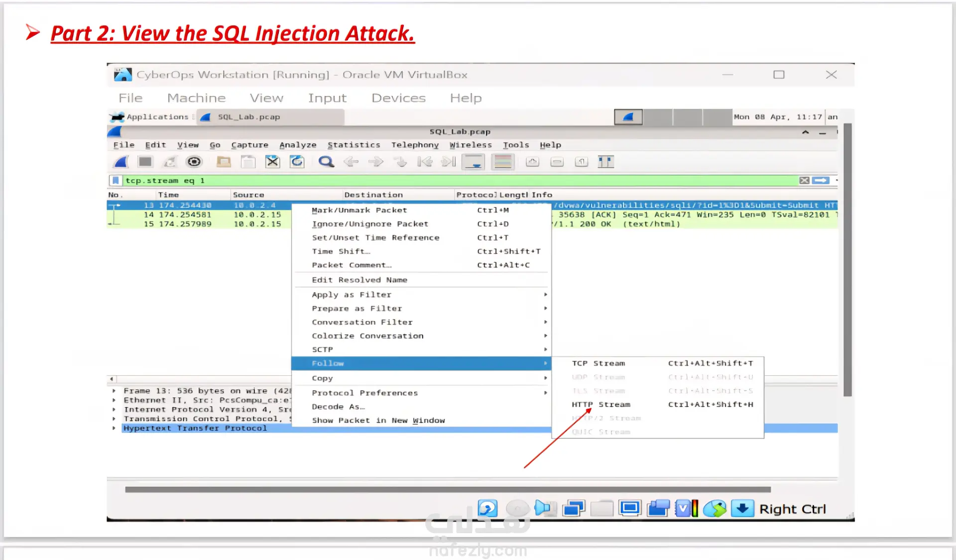This screenshot has width=956, height=560.
Task: Expand the Hypertext Transfer Protocol tree
Action: (x=114, y=428)
